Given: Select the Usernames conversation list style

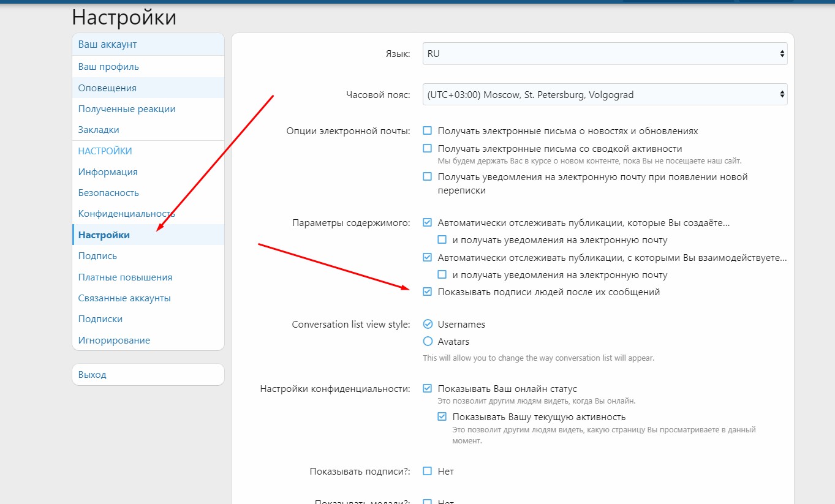Looking at the screenshot, I should pyautogui.click(x=428, y=325).
